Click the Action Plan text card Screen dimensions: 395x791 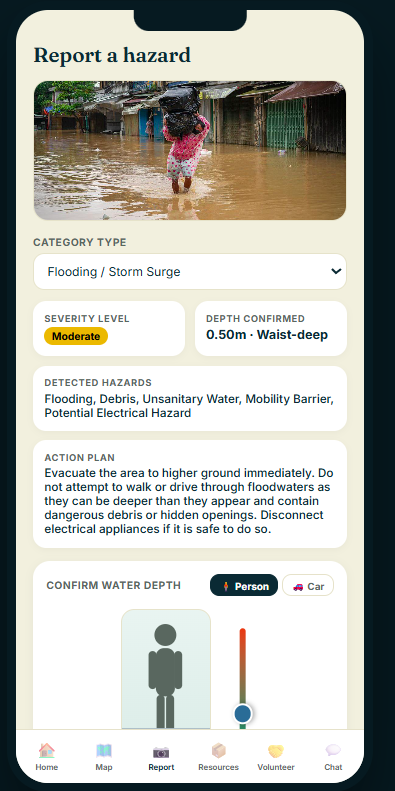point(190,494)
